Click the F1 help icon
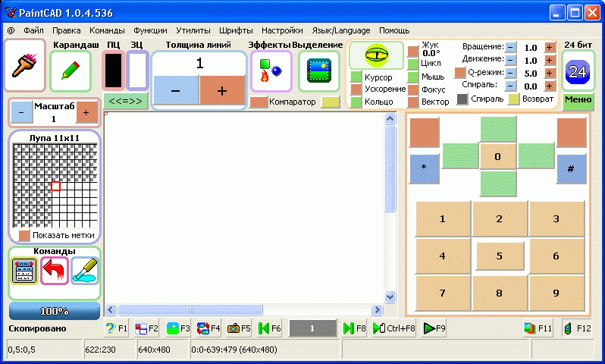 [x=116, y=328]
